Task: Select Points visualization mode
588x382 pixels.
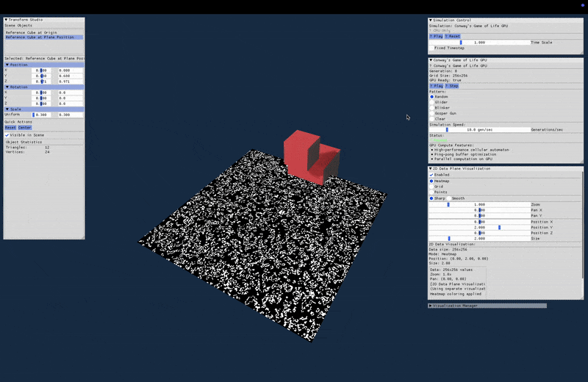Action: point(431,192)
